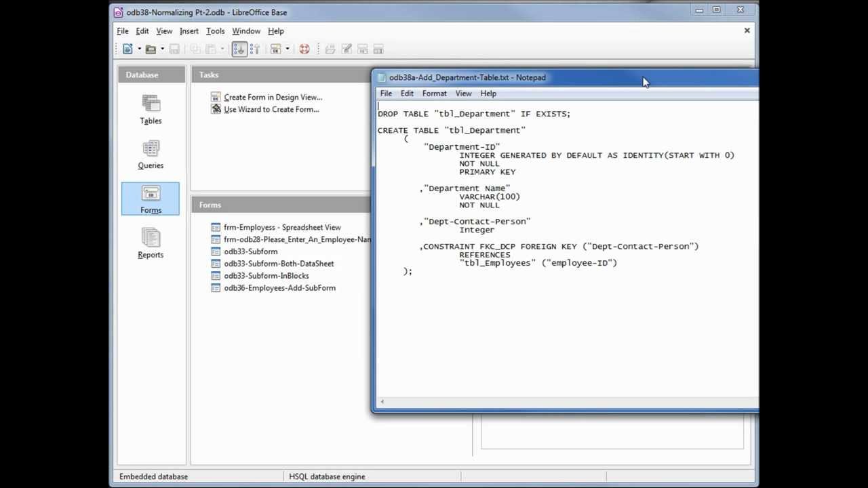Open the Notepad File menu
Screen dimensions: 868x488
point(386,94)
